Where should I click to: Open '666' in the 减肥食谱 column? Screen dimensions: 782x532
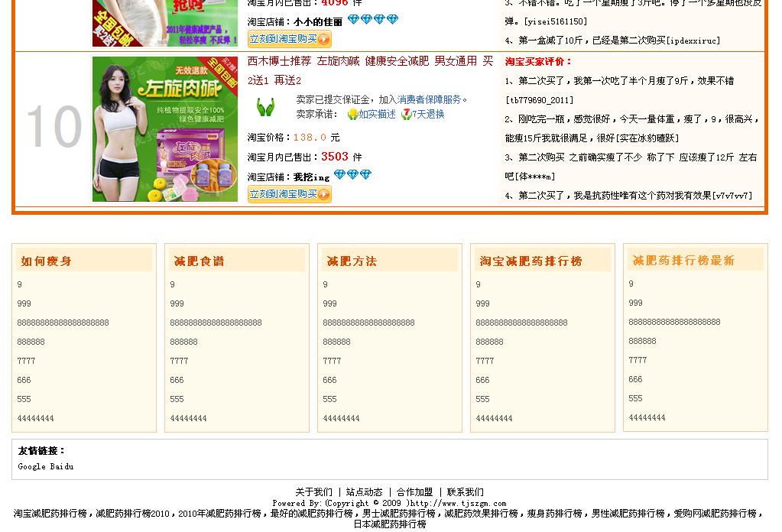(177, 380)
